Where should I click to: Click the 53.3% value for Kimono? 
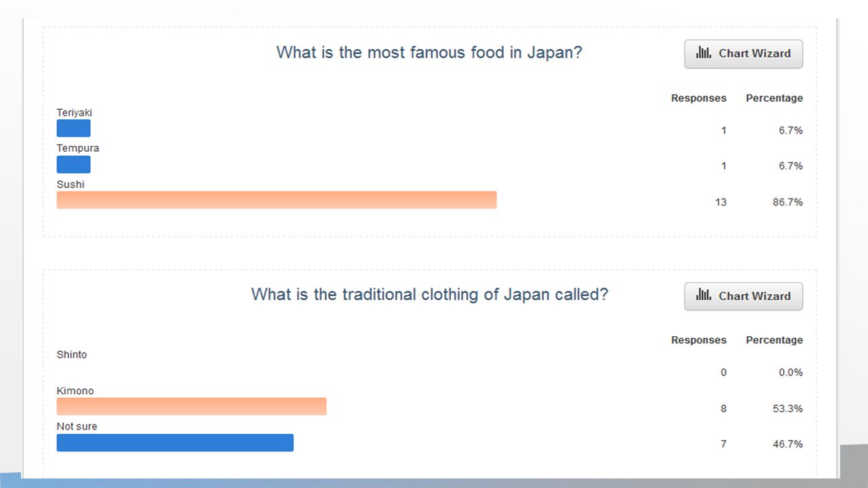788,409
